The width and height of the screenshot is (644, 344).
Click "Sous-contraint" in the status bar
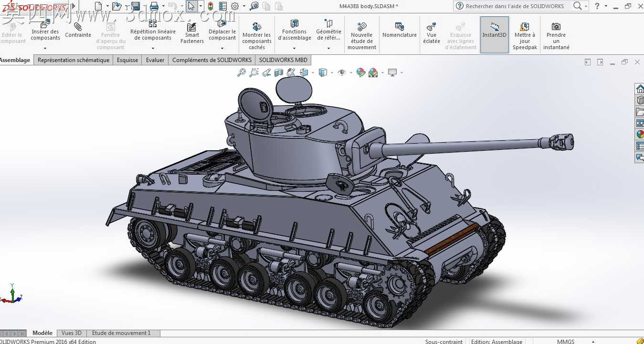(444, 342)
